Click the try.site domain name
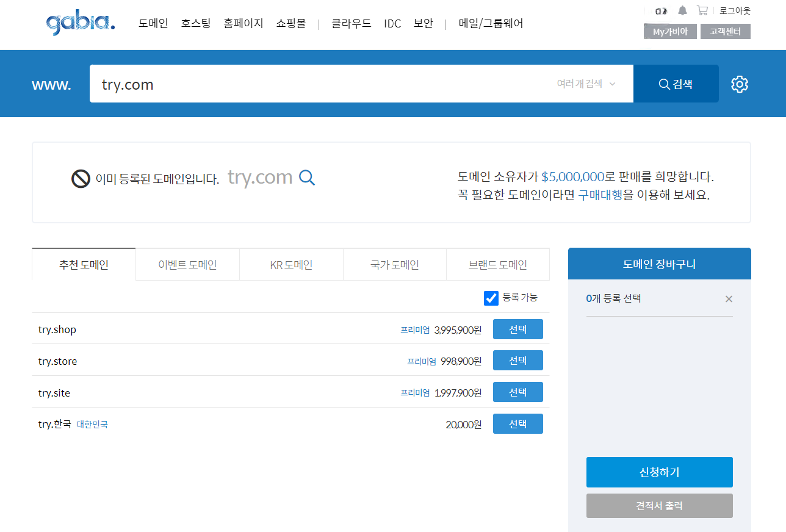 pos(54,393)
